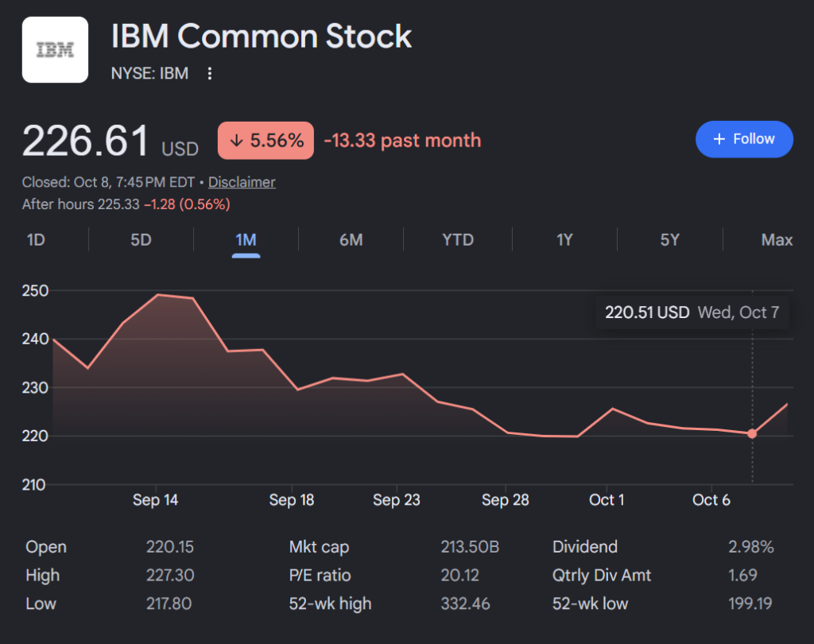
Task: Click the Mkt cap label
Action: (x=319, y=547)
